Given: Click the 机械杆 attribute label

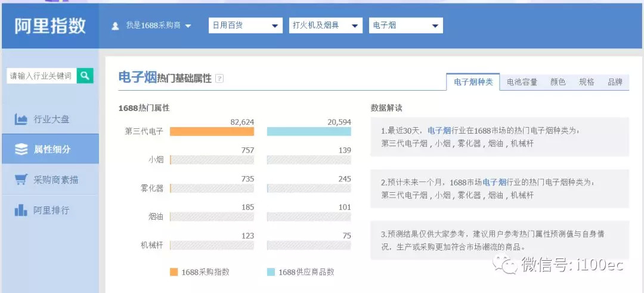Looking at the screenshot, I should click(152, 245).
